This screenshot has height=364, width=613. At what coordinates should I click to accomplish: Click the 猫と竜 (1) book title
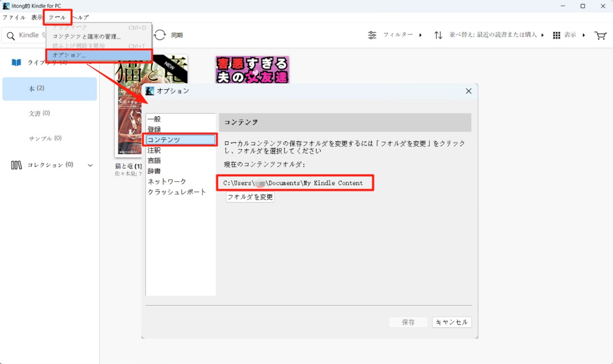[128, 166]
